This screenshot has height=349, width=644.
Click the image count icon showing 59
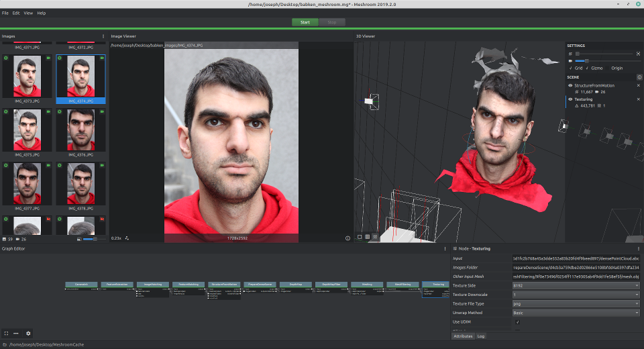(x=5, y=239)
